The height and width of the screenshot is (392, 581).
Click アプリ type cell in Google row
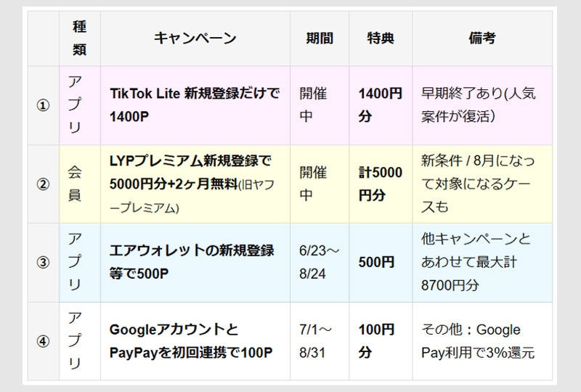click(80, 341)
